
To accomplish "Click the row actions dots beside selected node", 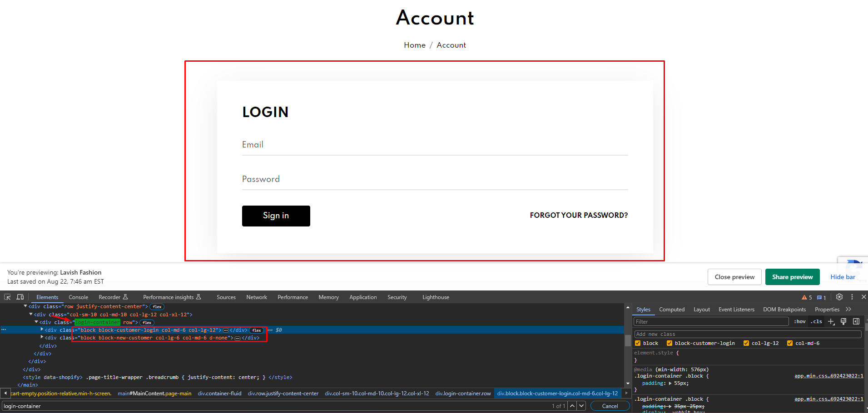I will click(x=4, y=330).
